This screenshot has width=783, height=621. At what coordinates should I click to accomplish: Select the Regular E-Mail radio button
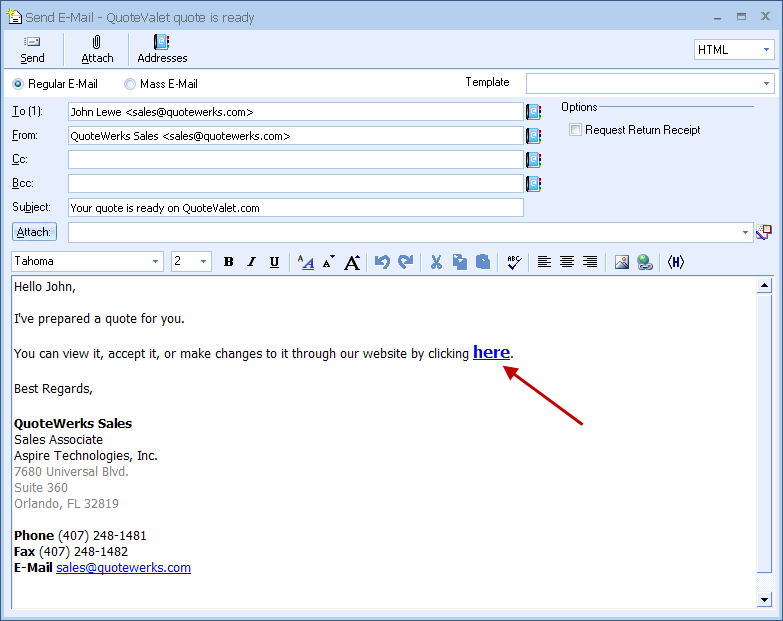(x=18, y=84)
